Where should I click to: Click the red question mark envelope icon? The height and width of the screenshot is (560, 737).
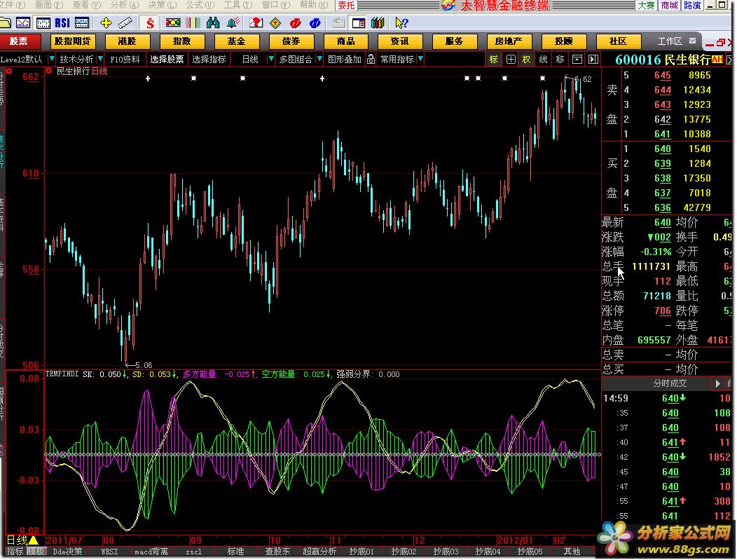(x=256, y=22)
